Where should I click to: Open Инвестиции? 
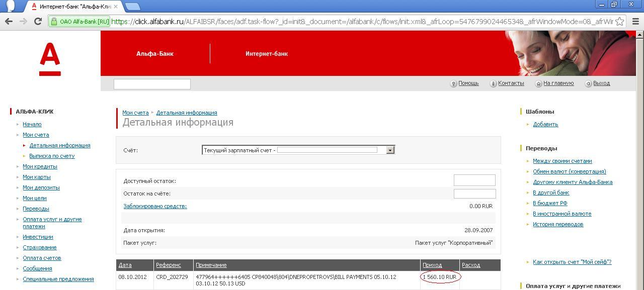pos(38,237)
